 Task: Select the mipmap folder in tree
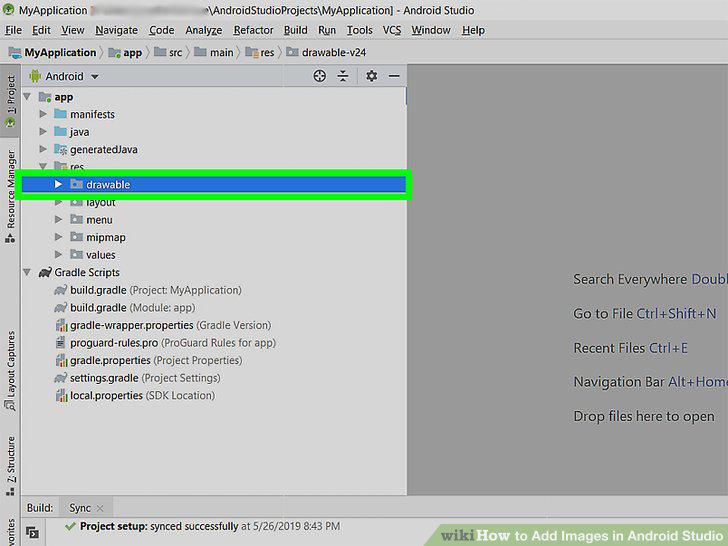106,237
